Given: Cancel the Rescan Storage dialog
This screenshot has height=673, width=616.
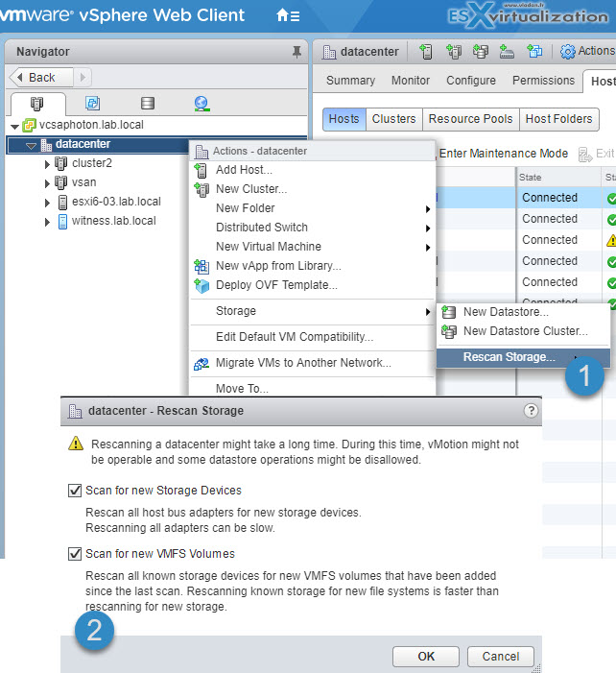Looking at the screenshot, I should tap(500, 657).
